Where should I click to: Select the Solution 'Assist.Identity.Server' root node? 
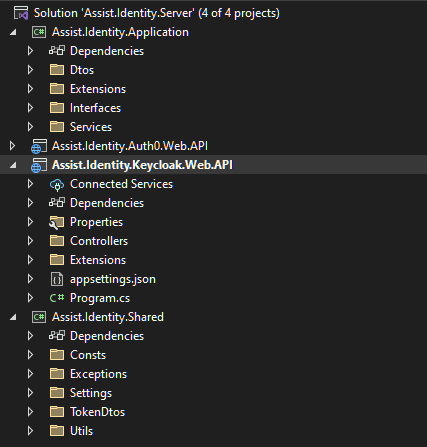coord(157,13)
